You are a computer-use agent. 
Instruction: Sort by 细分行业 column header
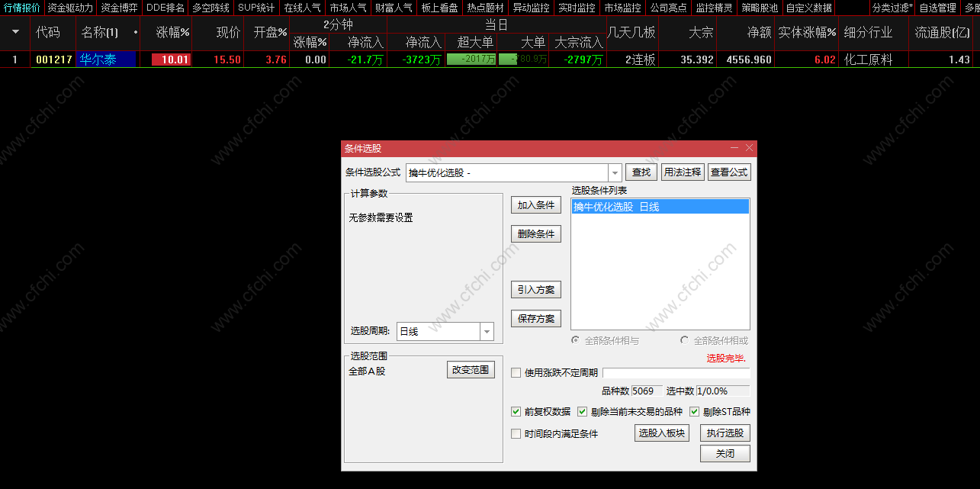(869, 33)
